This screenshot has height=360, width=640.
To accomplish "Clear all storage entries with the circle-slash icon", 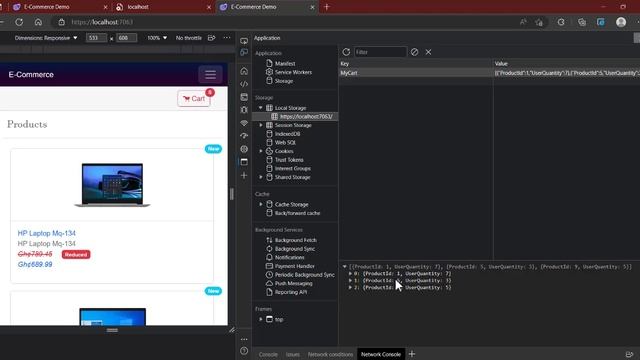I will coord(414,52).
